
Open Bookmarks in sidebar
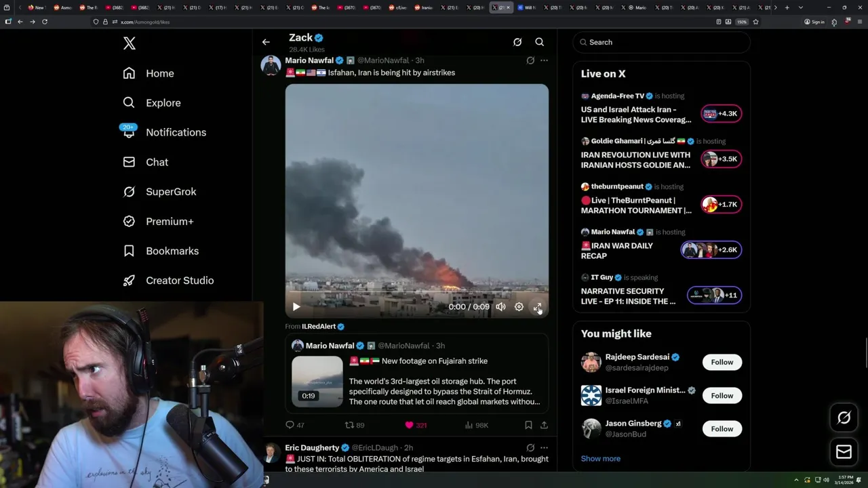(161, 251)
